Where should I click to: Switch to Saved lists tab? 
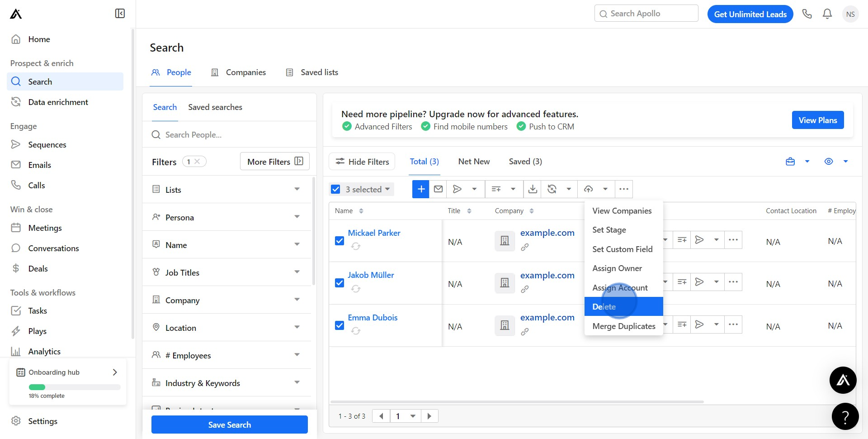point(312,72)
